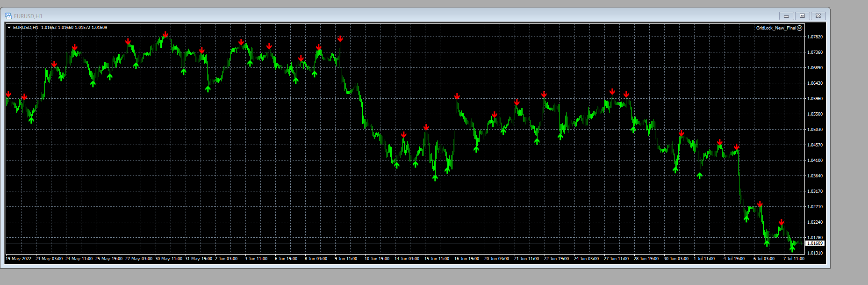Screen dimensions: 868x285
Task: Click the GridLock_New_Final expert smiley face icon
Action: [x=800, y=28]
